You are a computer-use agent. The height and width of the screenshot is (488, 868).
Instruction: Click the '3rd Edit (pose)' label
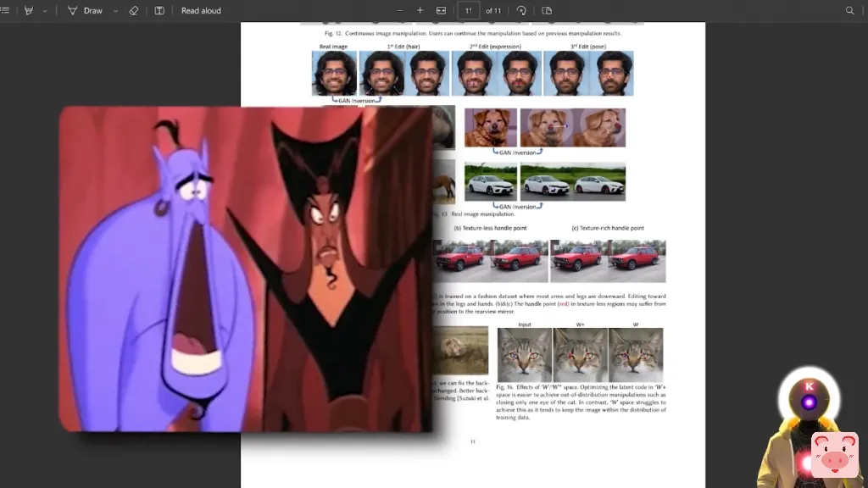[588, 47]
